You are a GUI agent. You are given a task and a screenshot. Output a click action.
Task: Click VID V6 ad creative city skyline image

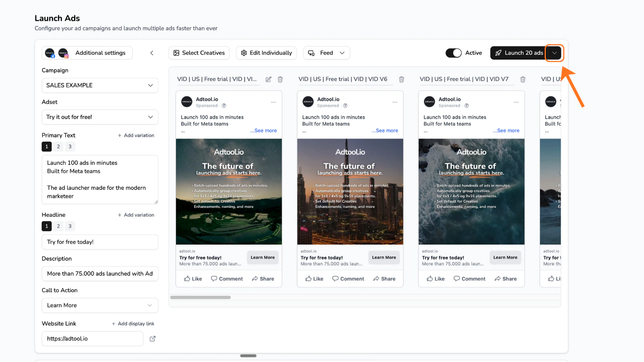tap(350, 192)
